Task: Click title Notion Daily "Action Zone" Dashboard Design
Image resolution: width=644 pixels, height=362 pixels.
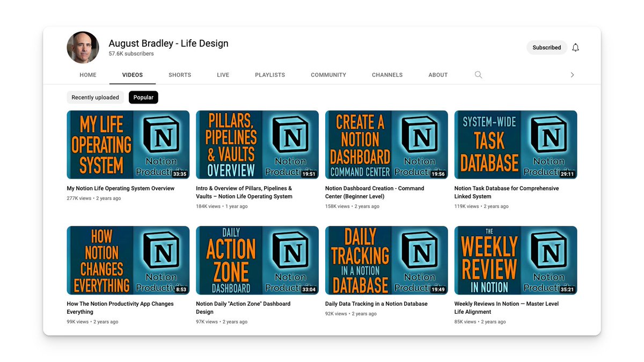Action: coord(243,308)
